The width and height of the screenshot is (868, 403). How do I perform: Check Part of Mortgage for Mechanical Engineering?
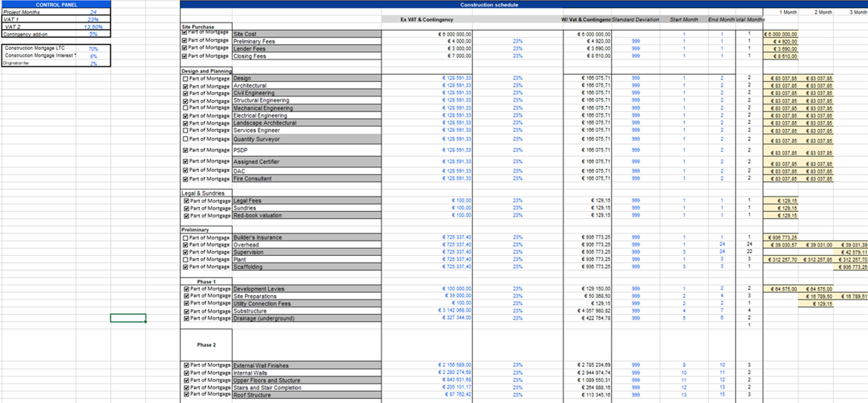tap(186, 108)
